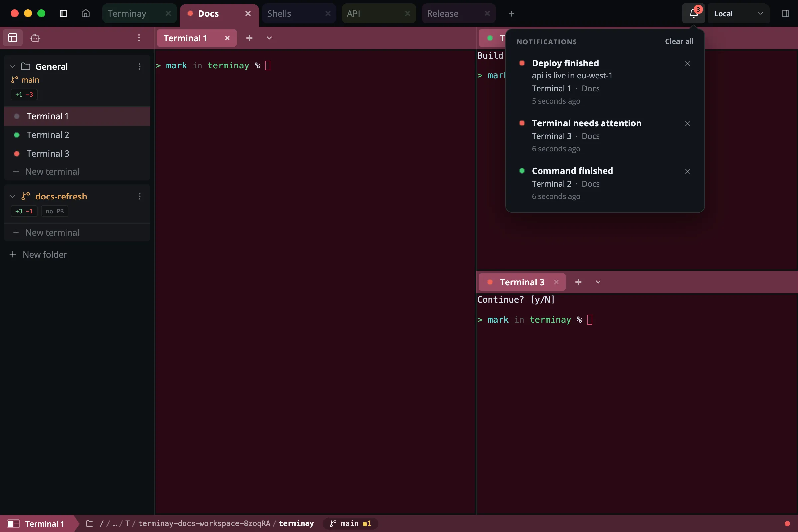This screenshot has height=532, width=798.
Task: Open the agents robot icon
Action: 35,38
